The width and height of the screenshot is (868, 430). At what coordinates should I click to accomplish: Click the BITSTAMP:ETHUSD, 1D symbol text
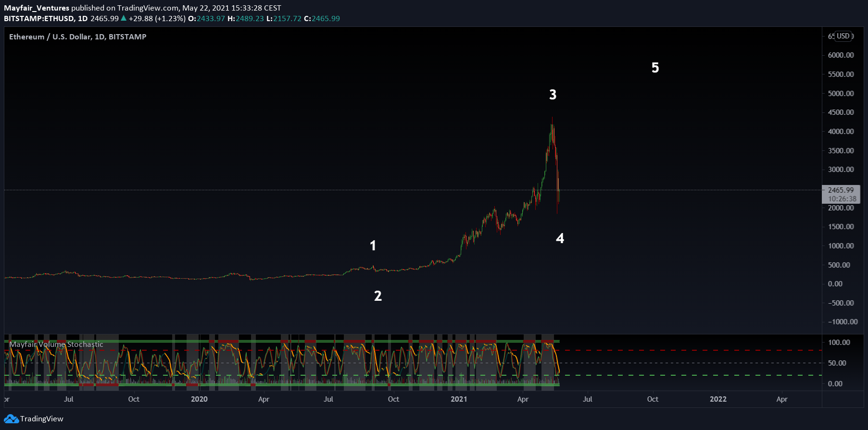46,19
